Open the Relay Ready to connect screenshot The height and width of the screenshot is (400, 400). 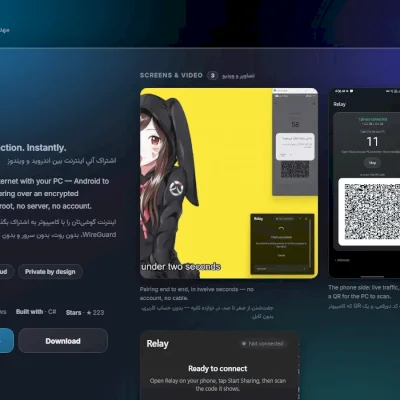point(220,366)
